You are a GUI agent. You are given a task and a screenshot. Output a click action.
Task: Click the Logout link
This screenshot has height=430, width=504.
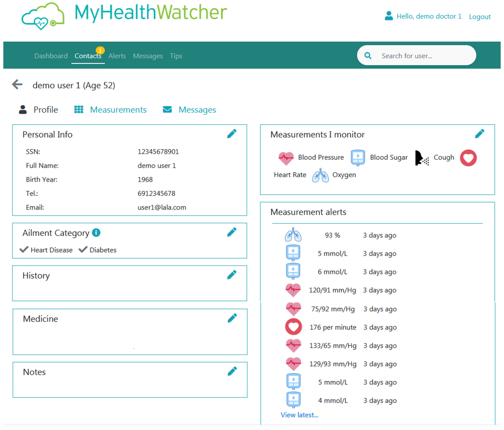coord(479,16)
